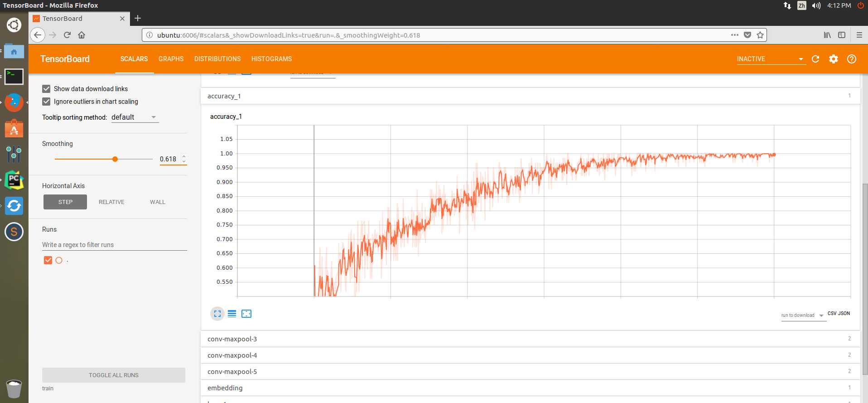Open Ubuntu Software from the dock
The image size is (868, 403).
point(14,129)
